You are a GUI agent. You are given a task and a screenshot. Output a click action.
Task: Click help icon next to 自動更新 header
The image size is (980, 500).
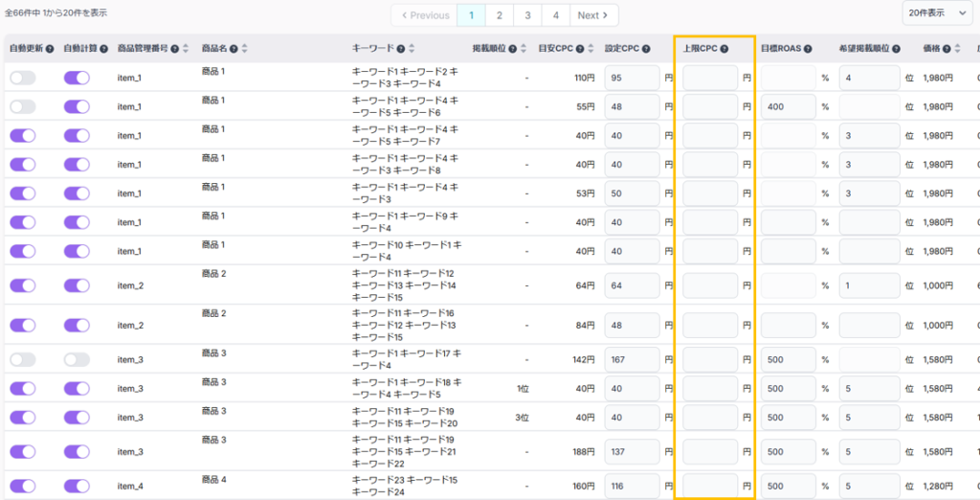point(50,48)
